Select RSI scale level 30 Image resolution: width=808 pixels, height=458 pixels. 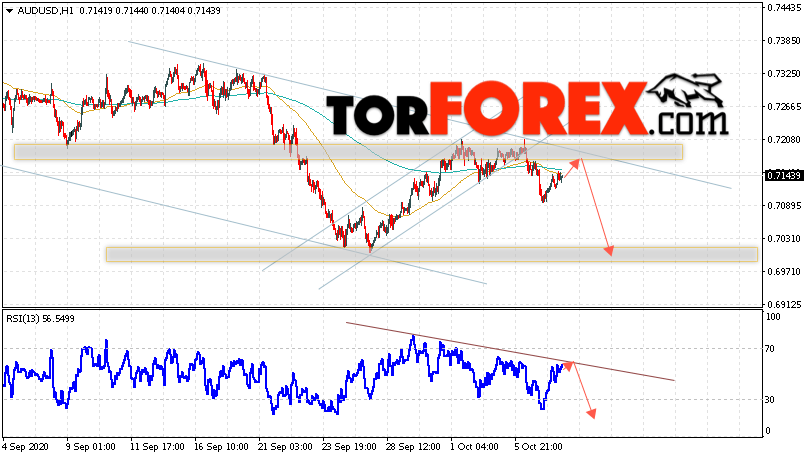pyautogui.click(x=770, y=400)
